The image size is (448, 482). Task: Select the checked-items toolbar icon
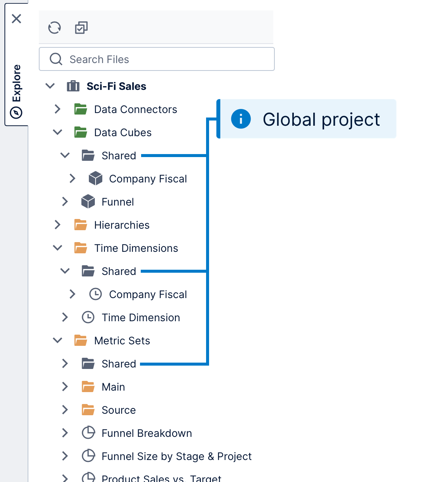(81, 27)
